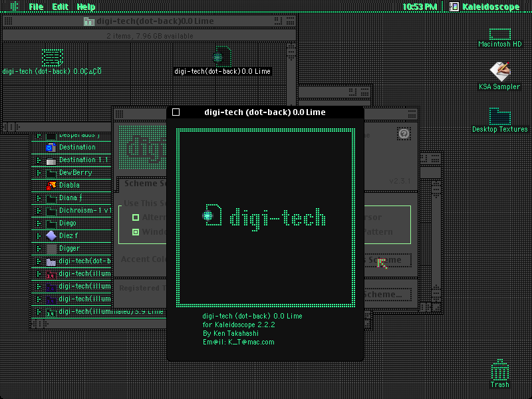Expand the Dichroism-1 folder row

(39, 211)
